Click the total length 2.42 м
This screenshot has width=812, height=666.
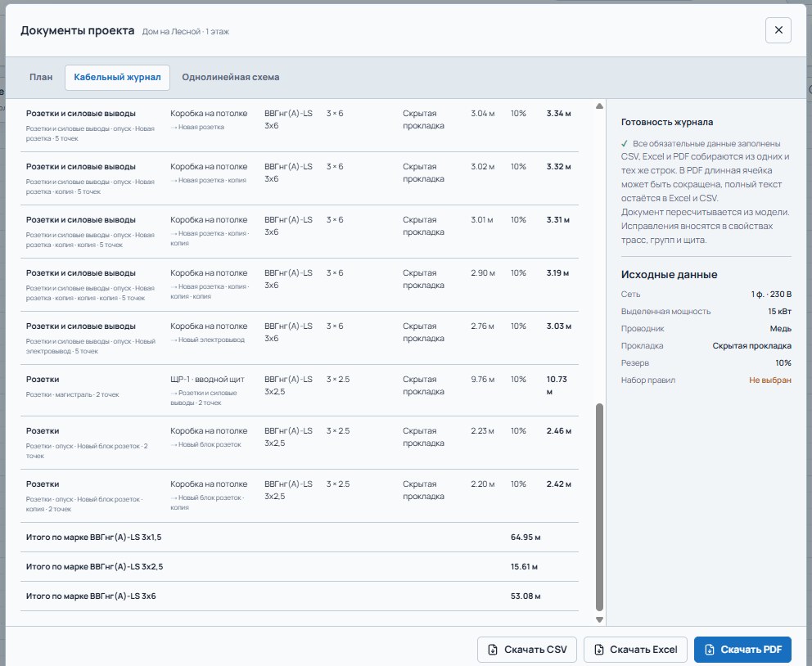pyautogui.click(x=559, y=484)
